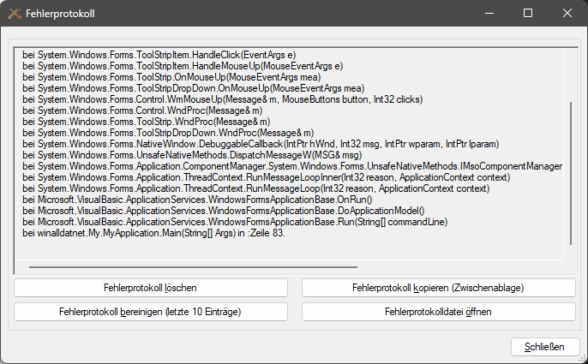Close the window with the title bar X
Screen dimensions: 588x364
(567, 14)
